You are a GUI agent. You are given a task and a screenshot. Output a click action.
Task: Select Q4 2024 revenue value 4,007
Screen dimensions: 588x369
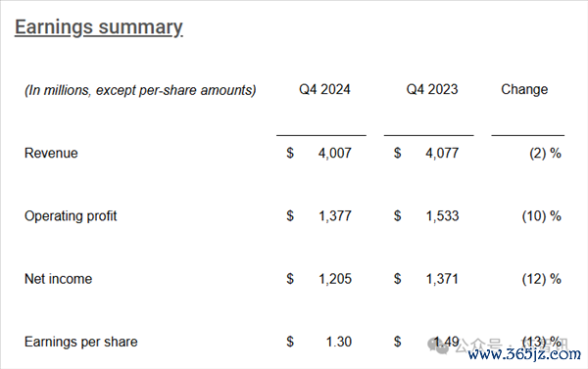click(335, 154)
